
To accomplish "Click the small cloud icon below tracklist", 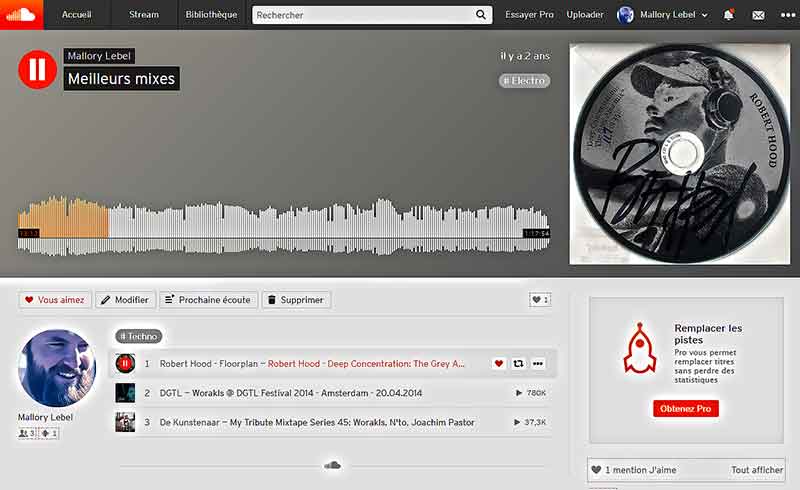I will [333, 465].
